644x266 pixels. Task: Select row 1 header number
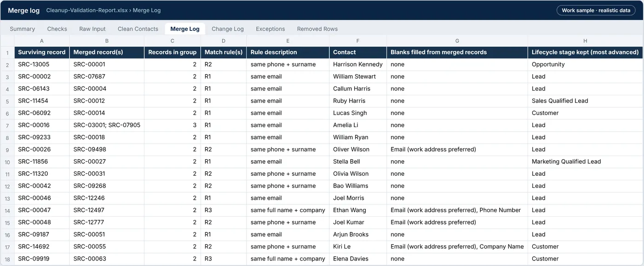coord(7,52)
